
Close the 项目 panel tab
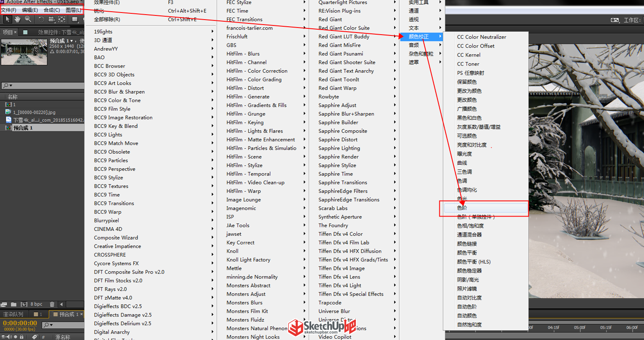click(x=15, y=32)
